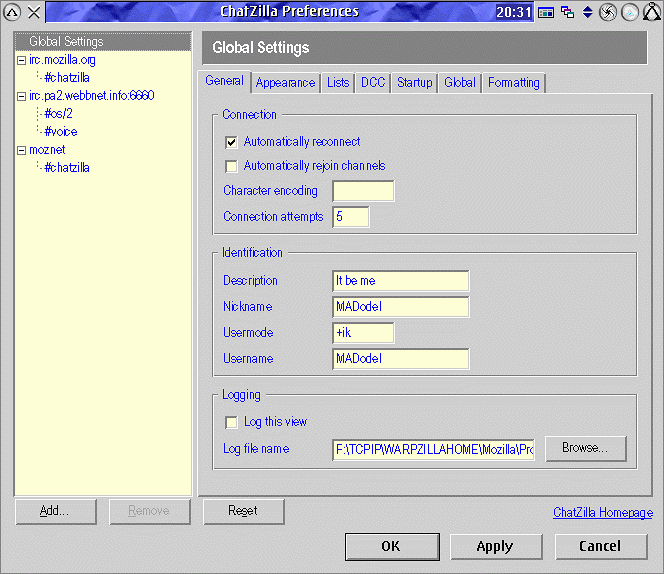Image resolution: width=664 pixels, height=574 pixels.
Task: Click Browse... for log file
Action: tap(586, 449)
